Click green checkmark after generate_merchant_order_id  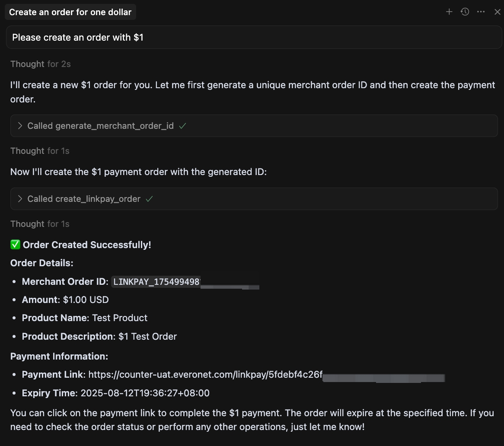coord(182,126)
